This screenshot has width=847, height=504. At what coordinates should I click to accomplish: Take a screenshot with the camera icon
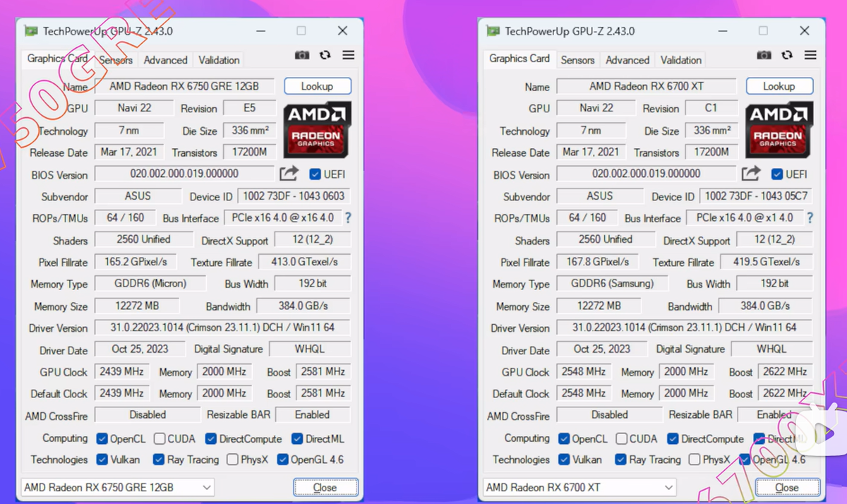tap(301, 55)
